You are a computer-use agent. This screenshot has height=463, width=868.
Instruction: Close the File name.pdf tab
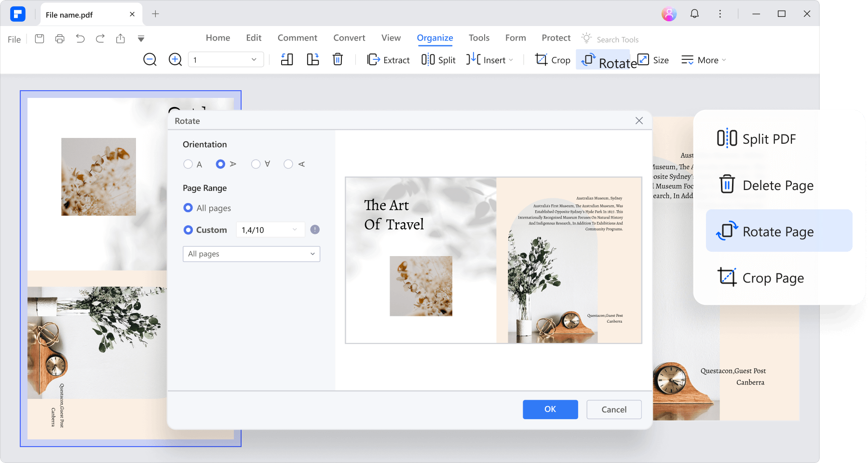[x=132, y=14]
